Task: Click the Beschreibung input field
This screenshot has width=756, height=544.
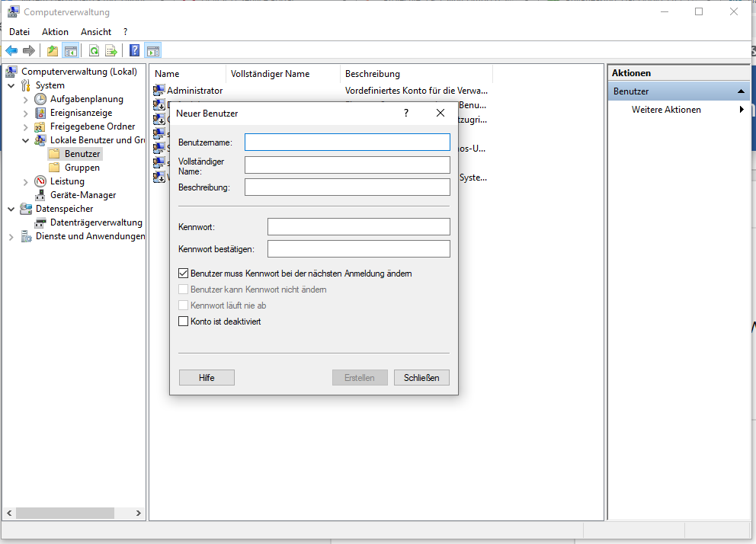Action: point(348,187)
